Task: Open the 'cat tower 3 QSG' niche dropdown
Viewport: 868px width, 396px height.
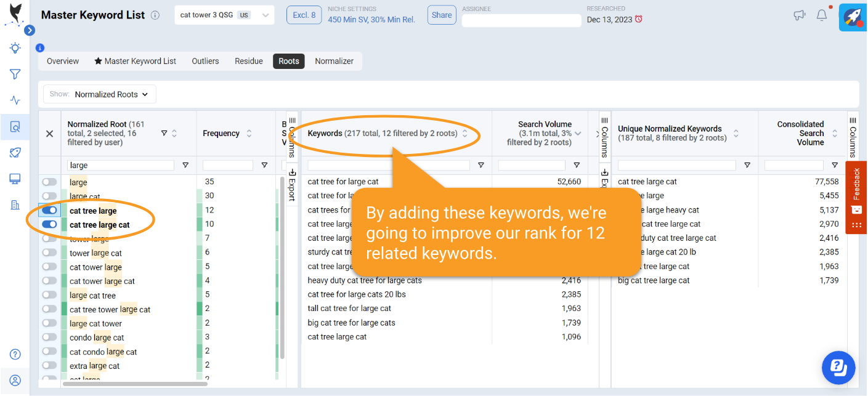Action: click(x=224, y=15)
